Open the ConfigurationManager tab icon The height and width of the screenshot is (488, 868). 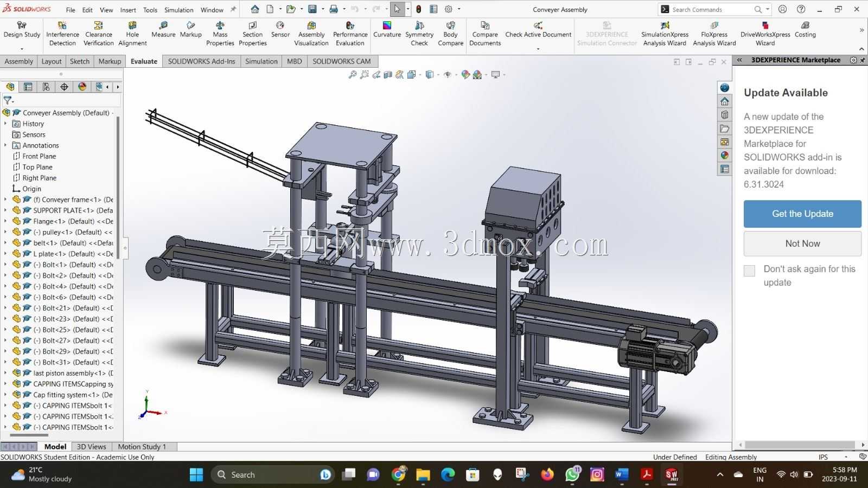point(46,87)
